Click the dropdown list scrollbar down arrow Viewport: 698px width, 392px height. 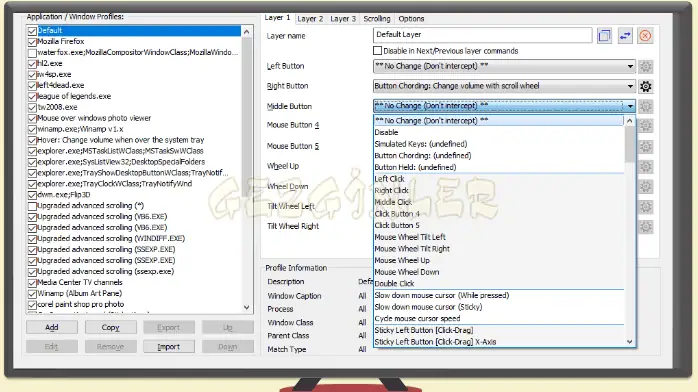coord(629,342)
